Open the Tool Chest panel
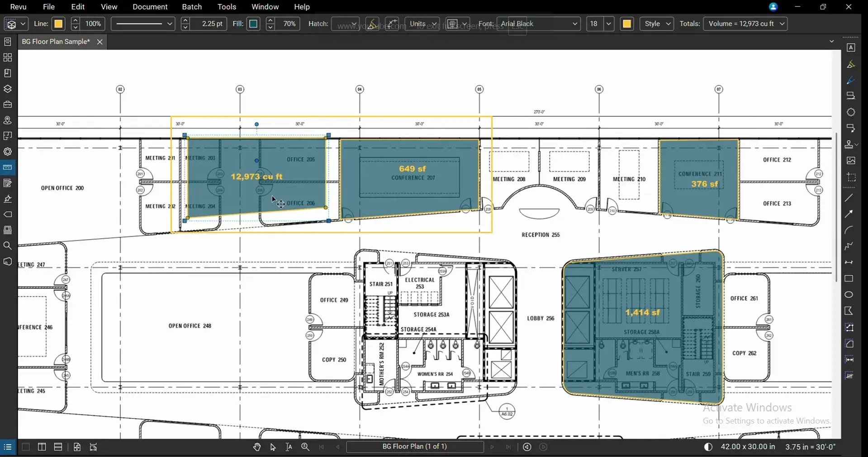This screenshot has width=868, height=457. pyautogui.click(x=8, y=104)
